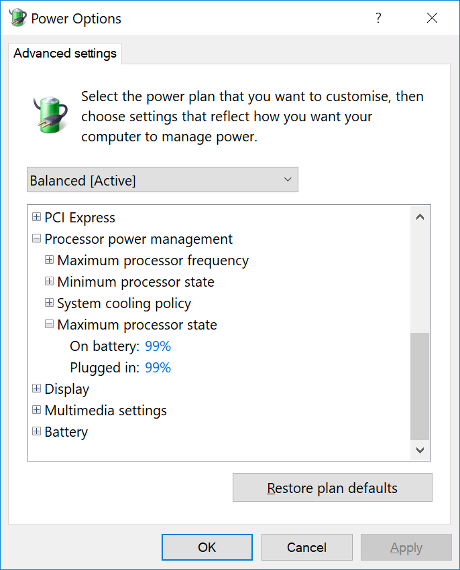The height and width of the screenshot is (570, 460).
Task: Click the Cancel button
Action: pyautogui.click(x=307, y=547)
